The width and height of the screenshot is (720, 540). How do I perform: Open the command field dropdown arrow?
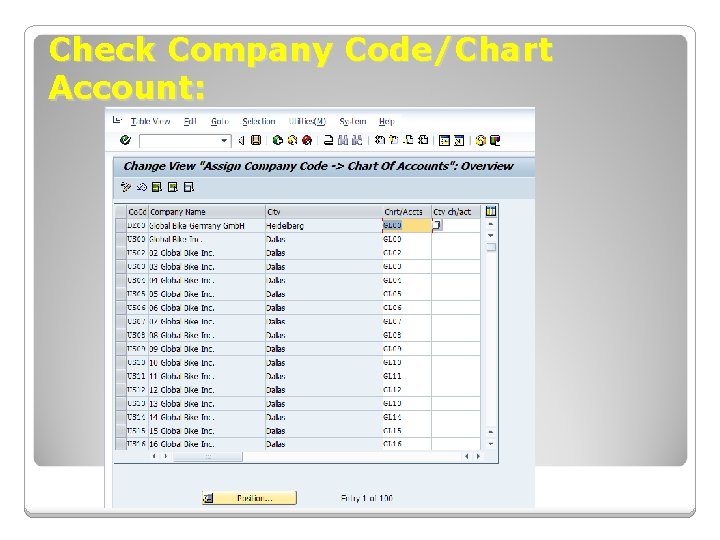click(224, 141)
